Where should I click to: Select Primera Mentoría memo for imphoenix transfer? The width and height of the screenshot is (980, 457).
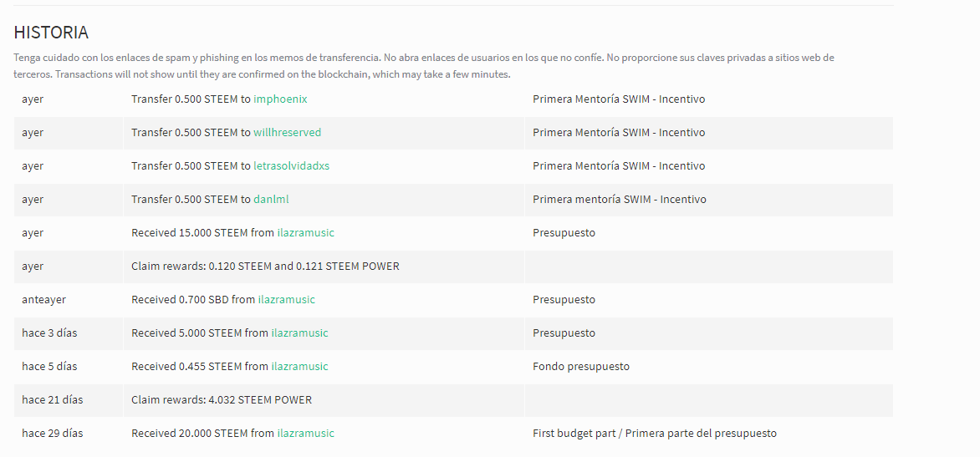(x=619, y=99)
